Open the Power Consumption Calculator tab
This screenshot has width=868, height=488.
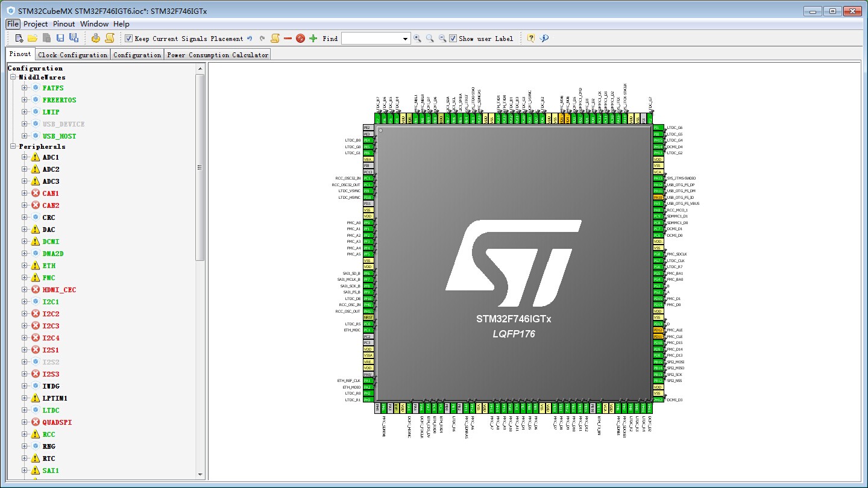pos(218,55)
